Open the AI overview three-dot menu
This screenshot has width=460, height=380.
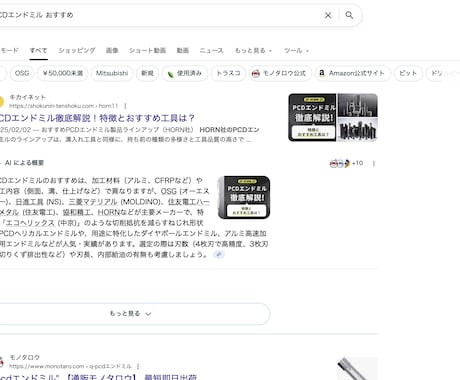374,163
